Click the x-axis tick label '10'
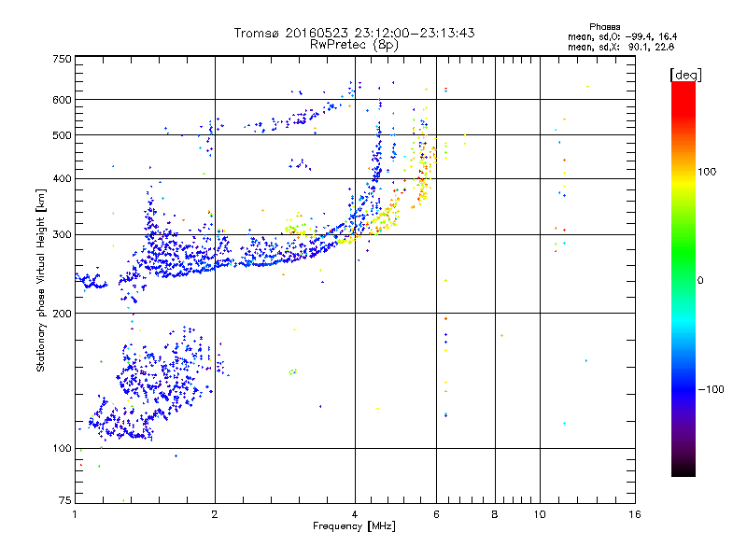This screenshot has width=747, height=560. (540, 514)
